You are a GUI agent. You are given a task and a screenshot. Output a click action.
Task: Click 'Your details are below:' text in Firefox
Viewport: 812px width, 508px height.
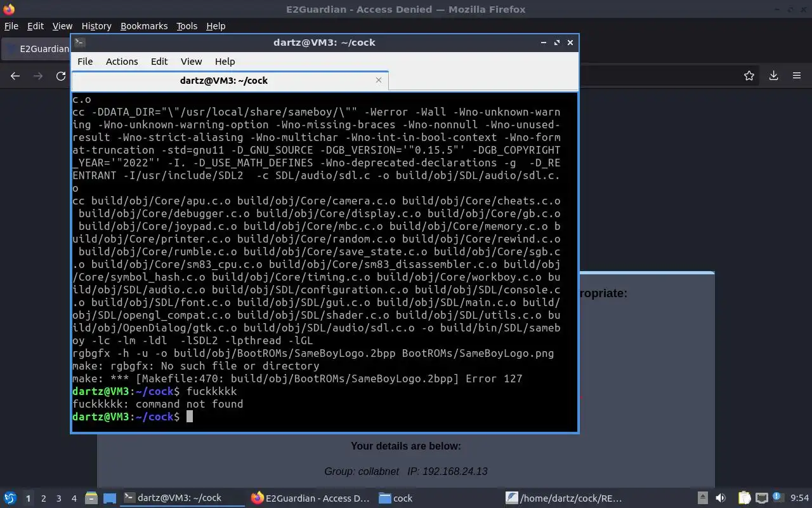pos(406,446)
